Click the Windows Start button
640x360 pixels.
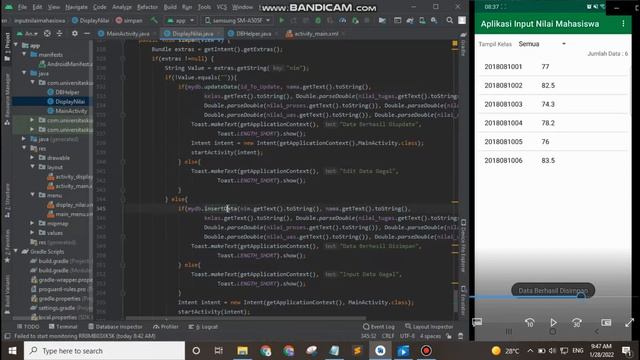coord(12,351)
